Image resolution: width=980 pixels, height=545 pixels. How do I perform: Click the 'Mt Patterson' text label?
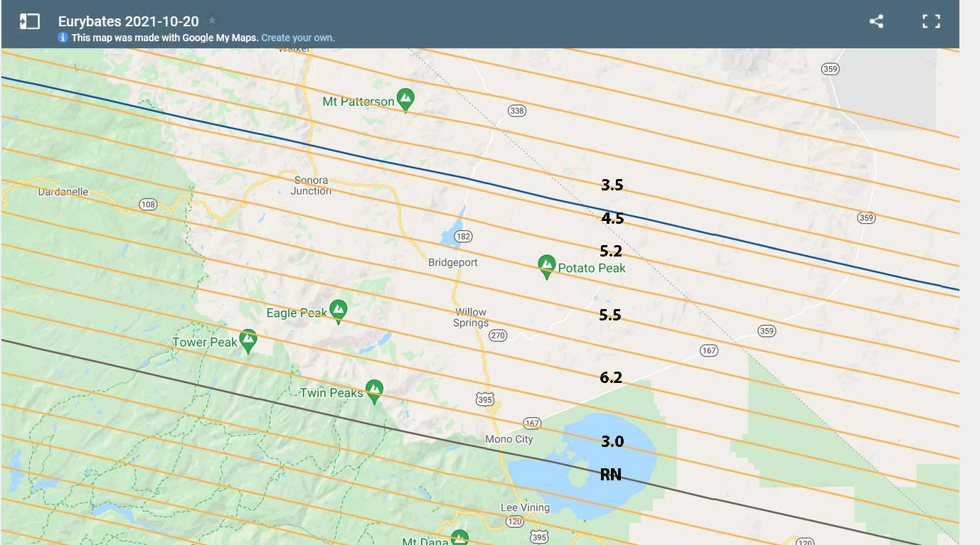(358, 102)
